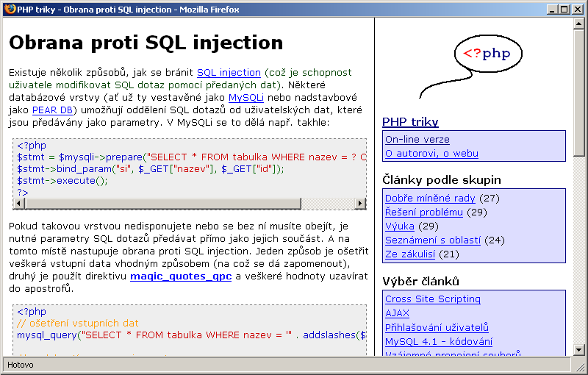Click the ošetření vstupních dat comment

[78, 324]
